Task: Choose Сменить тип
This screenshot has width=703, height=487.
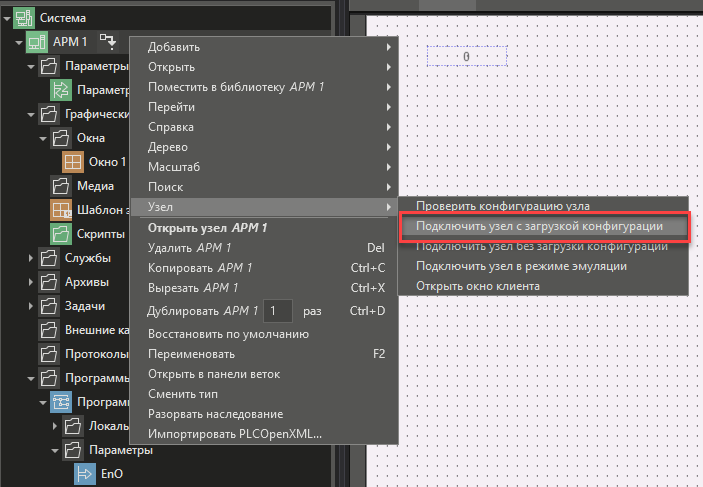Action: coord(264,394)
